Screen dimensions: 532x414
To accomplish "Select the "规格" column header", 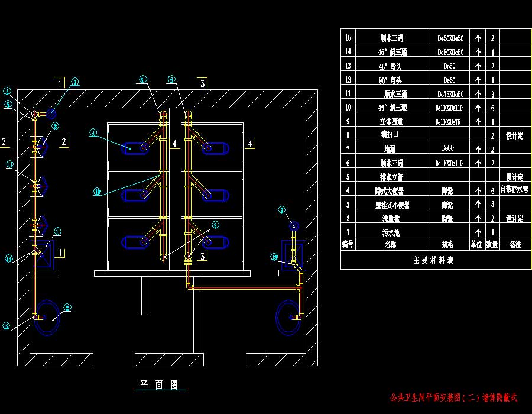I will click(x=447, y=244).
